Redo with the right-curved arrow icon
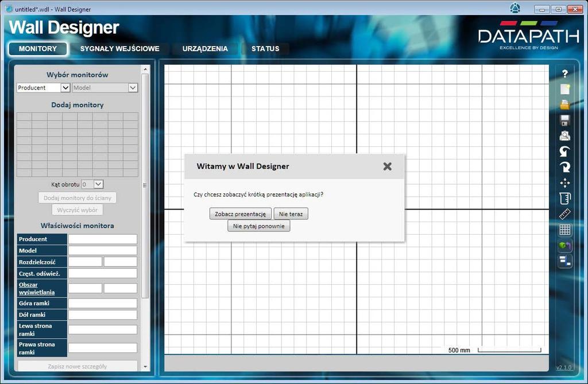 [x=565, y=167]
